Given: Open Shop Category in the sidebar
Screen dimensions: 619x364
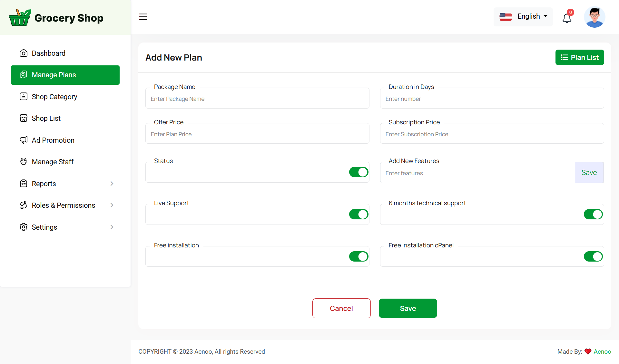Looking at the screenshot, I should point(54,97).
